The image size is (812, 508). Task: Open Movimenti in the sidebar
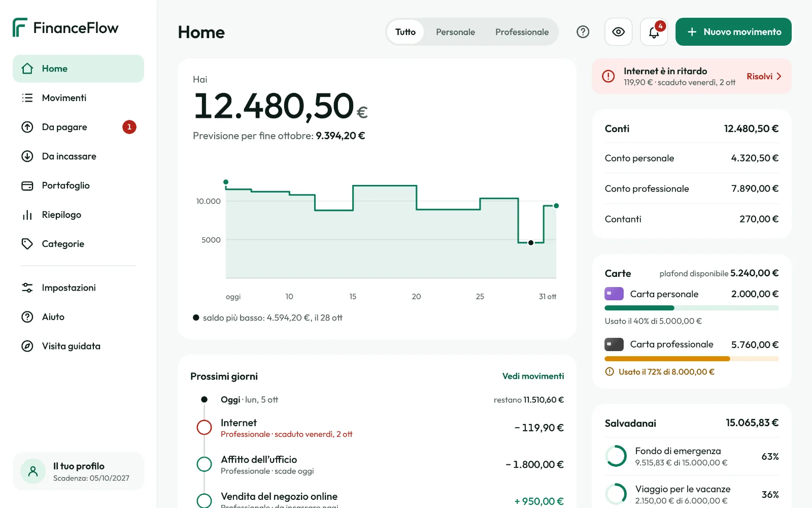pos(78,98)
